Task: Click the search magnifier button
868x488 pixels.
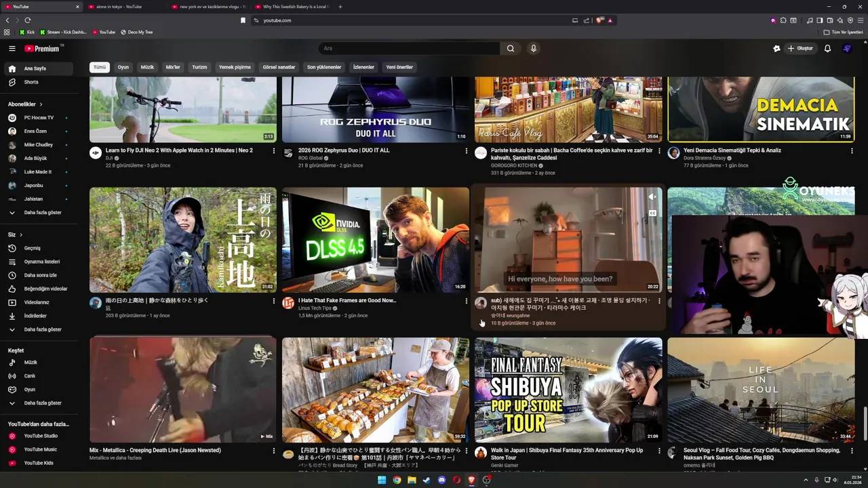Action: coord(511,49)
